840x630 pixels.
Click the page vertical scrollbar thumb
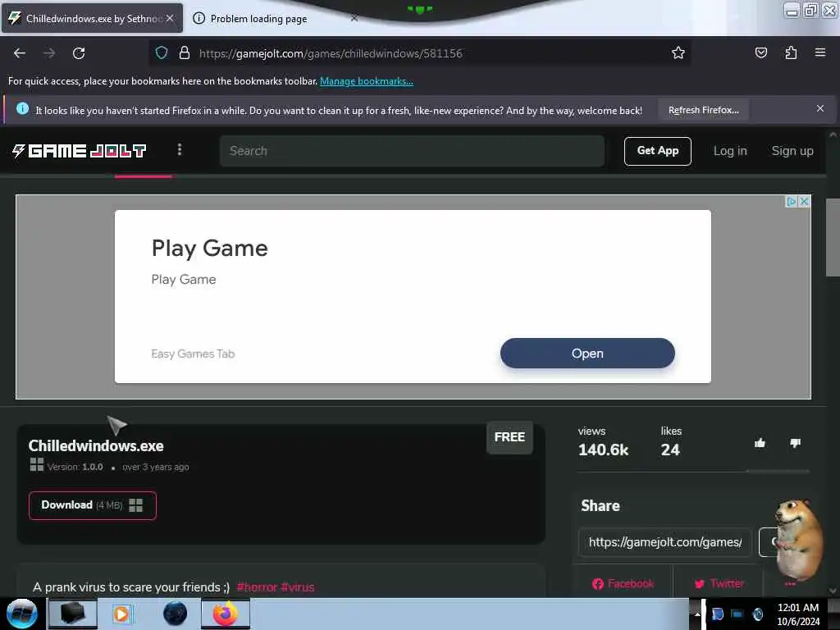833,238
